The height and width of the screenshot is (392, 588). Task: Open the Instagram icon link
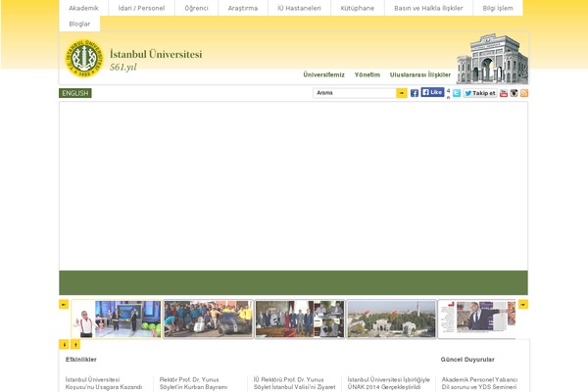tap(514, 93)
